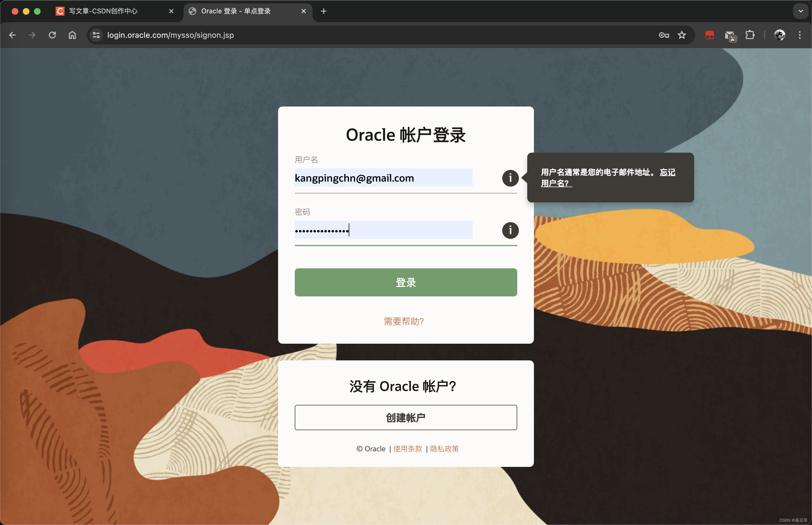
Task: Focus the 用户名 input field
Action: point(383,178)
